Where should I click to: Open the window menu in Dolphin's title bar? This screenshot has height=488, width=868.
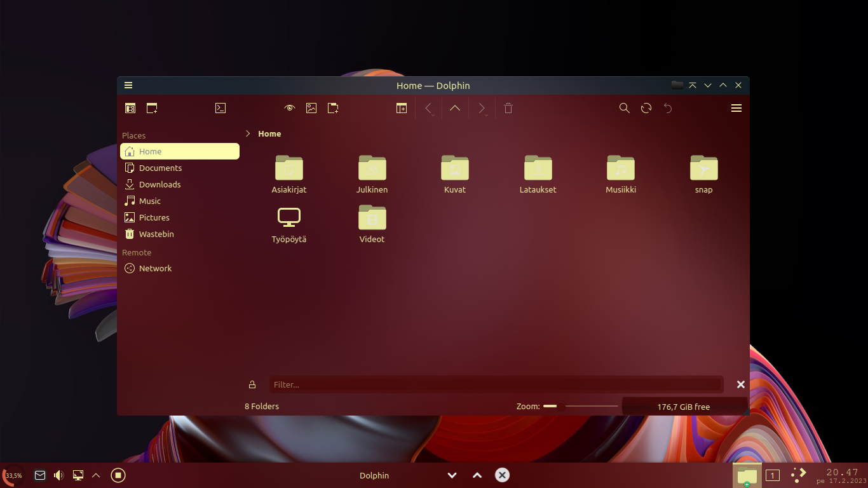(128, 85)
